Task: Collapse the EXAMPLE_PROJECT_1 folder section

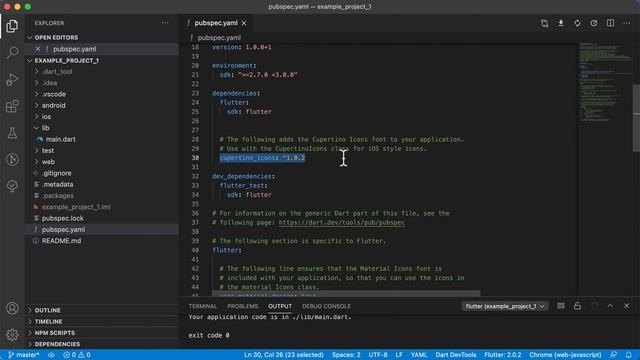Action: coord(67,60)
